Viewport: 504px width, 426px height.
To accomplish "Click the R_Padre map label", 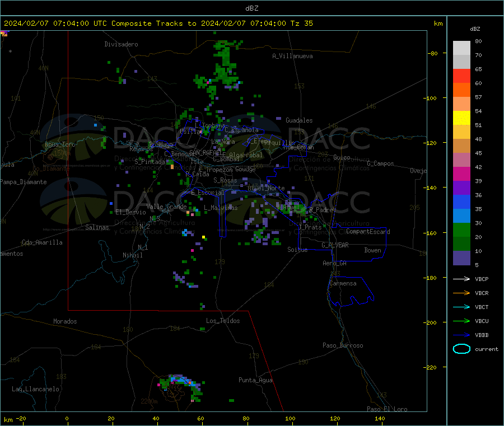I will pos(321,210).
